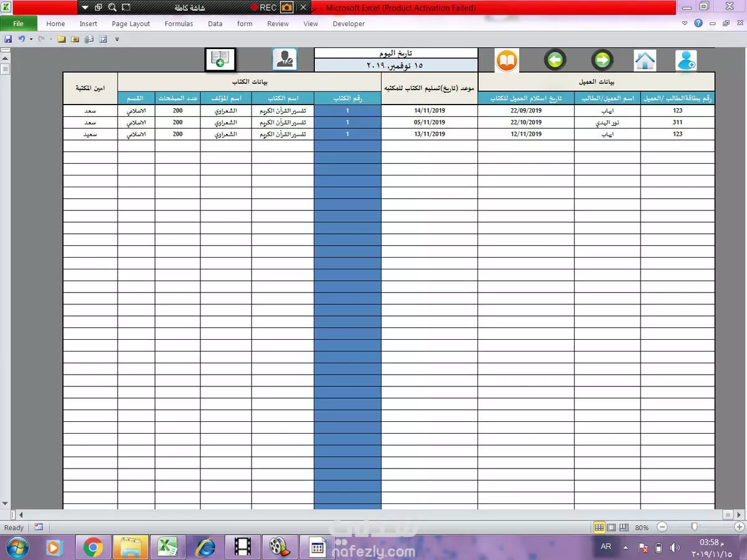Click the امين المكتبة column header

pyautogui.click(x=90, y=88)
